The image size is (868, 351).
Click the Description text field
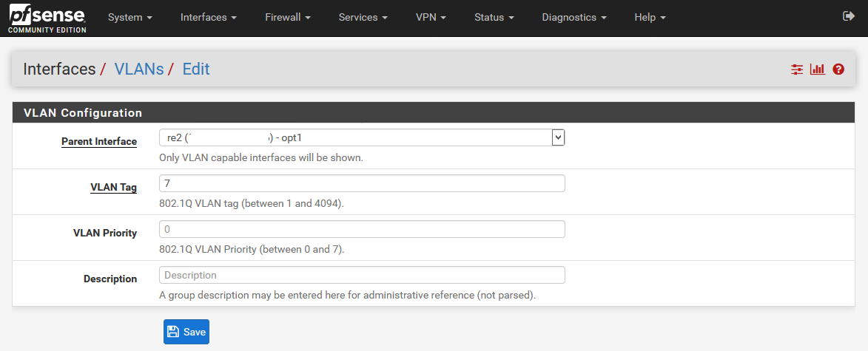point(362,275)
